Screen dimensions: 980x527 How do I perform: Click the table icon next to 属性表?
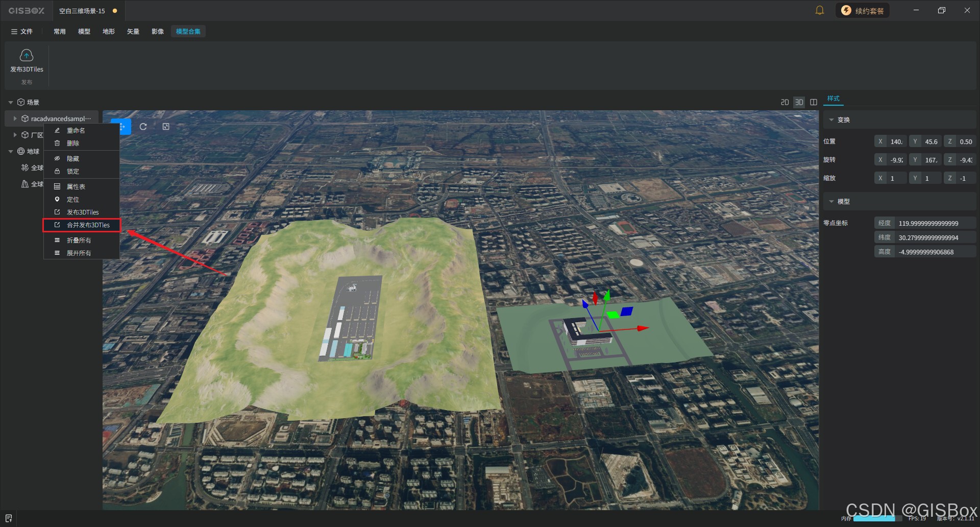[x=57, y=186]
